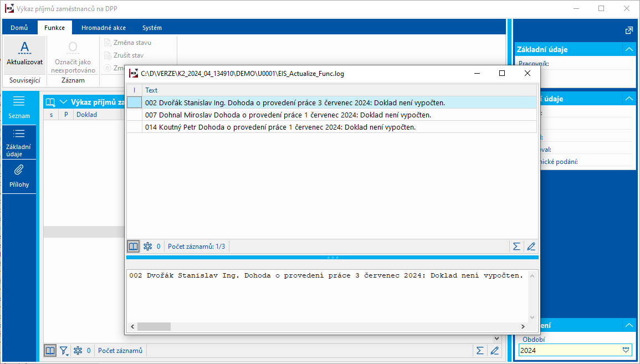Click the K2 logo in the log window title bar

click(134, 74)
